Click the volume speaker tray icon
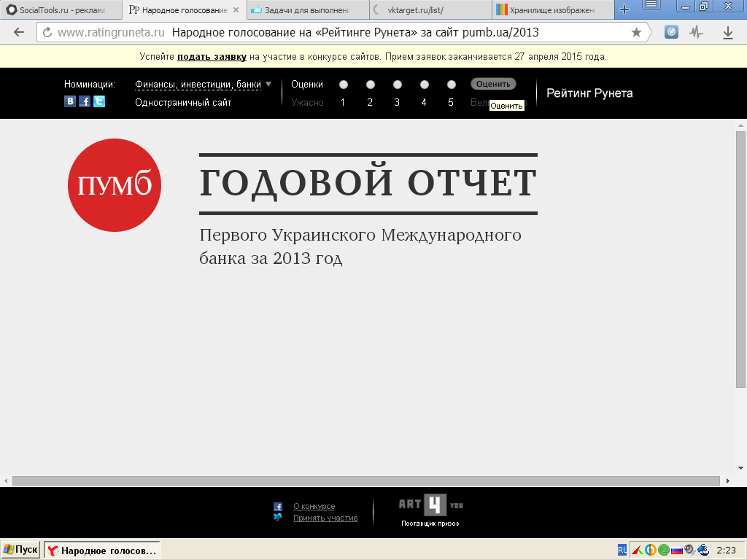 point(689,550)
